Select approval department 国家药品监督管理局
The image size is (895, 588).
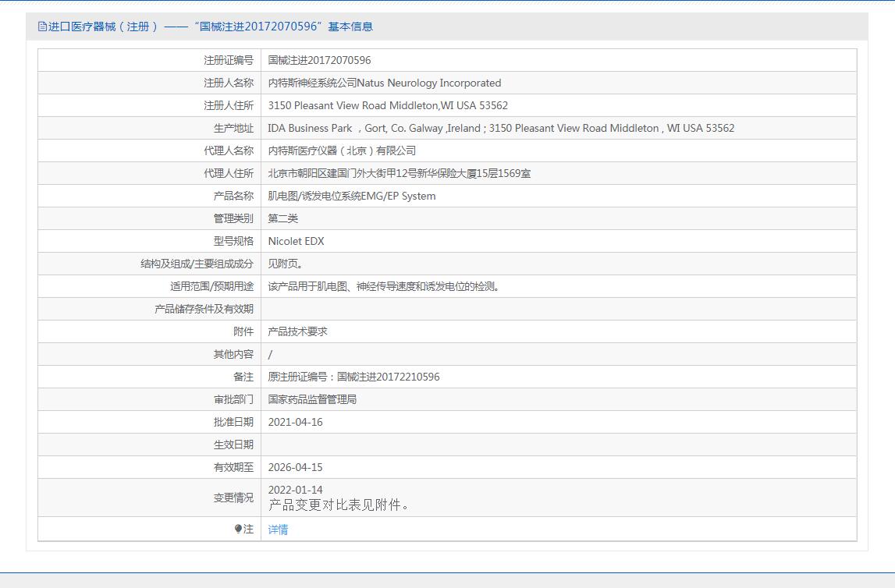tap(312, 399)
